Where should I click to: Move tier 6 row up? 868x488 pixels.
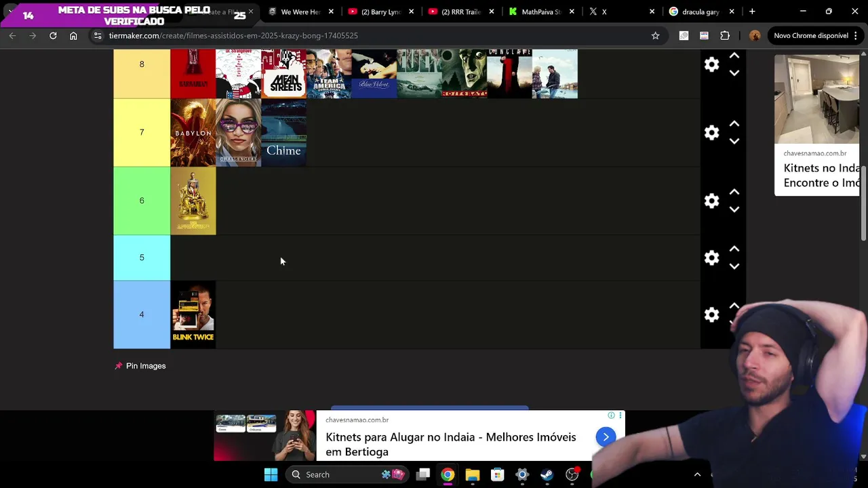tap(734, 192)
